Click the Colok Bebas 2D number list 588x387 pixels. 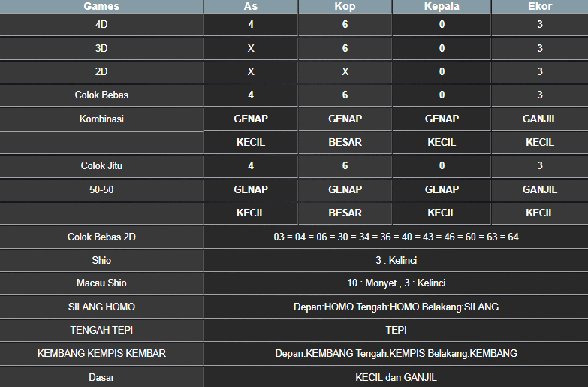tap(396, 237)
